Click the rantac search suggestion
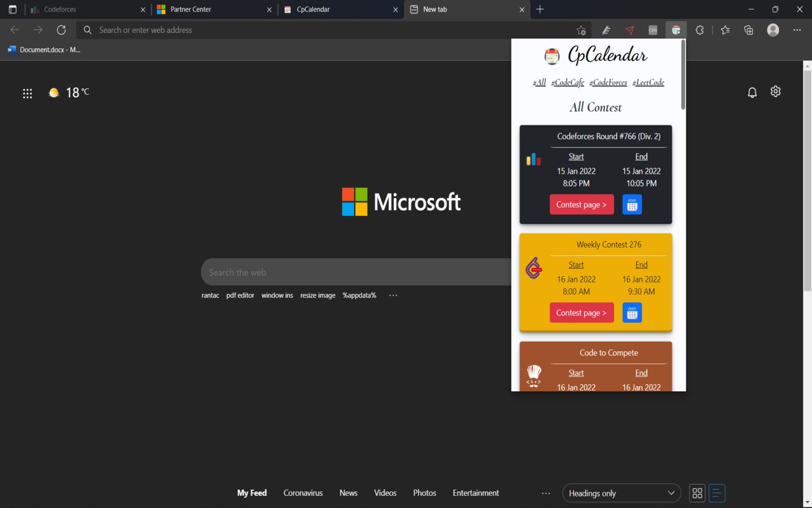The width and height of the screenshot is (812, 508). [x=211, y=295]
